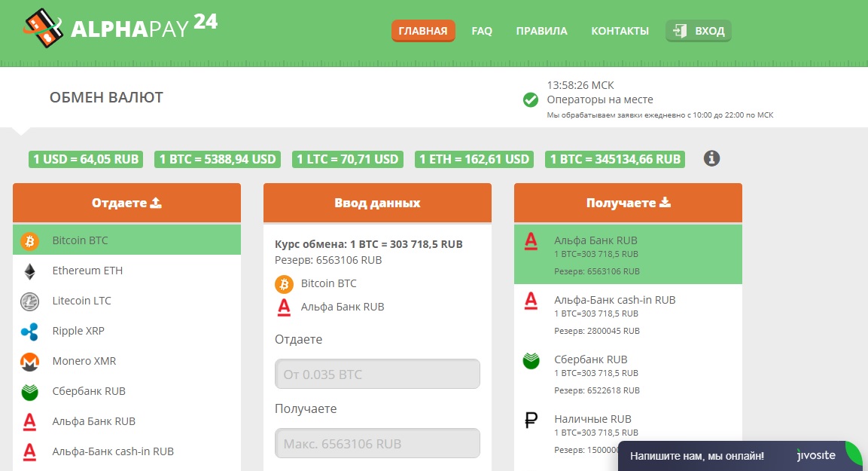This screenshot has height=471, width=868.
Task: Click the 1 ETH = 162,61 USD badge
Action: click(474, 159)
